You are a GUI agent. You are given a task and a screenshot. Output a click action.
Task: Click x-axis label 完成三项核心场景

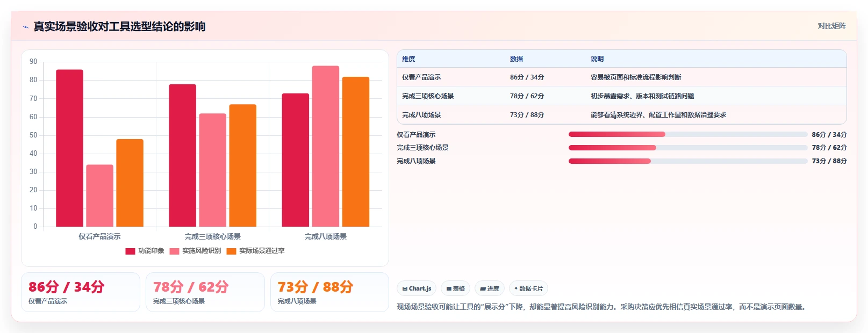(213, 236)
